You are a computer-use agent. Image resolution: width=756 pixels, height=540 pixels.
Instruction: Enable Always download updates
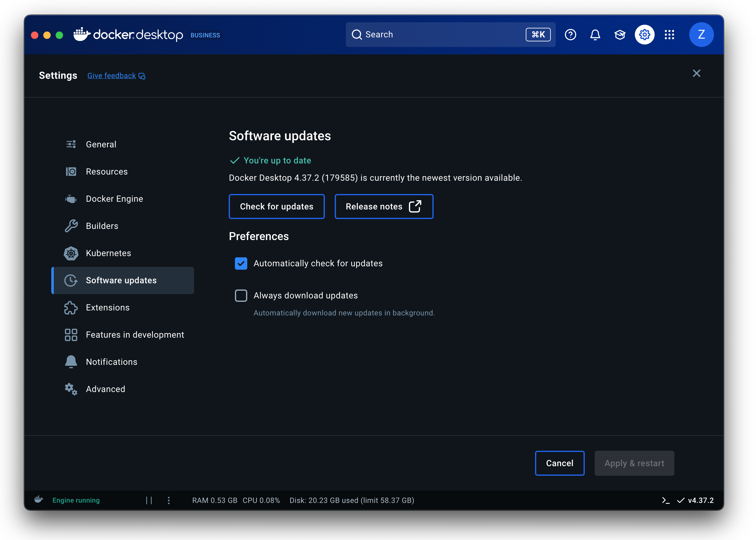pos(241,295)
